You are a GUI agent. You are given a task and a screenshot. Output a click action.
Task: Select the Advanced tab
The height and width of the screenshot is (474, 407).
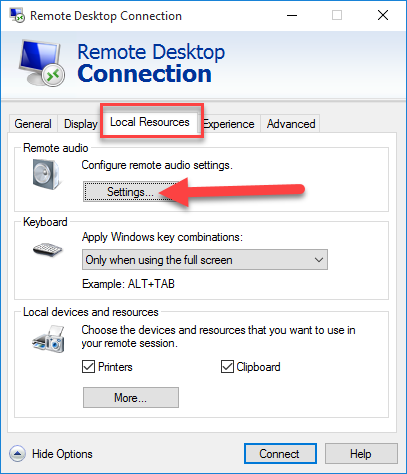coord(291,124)
